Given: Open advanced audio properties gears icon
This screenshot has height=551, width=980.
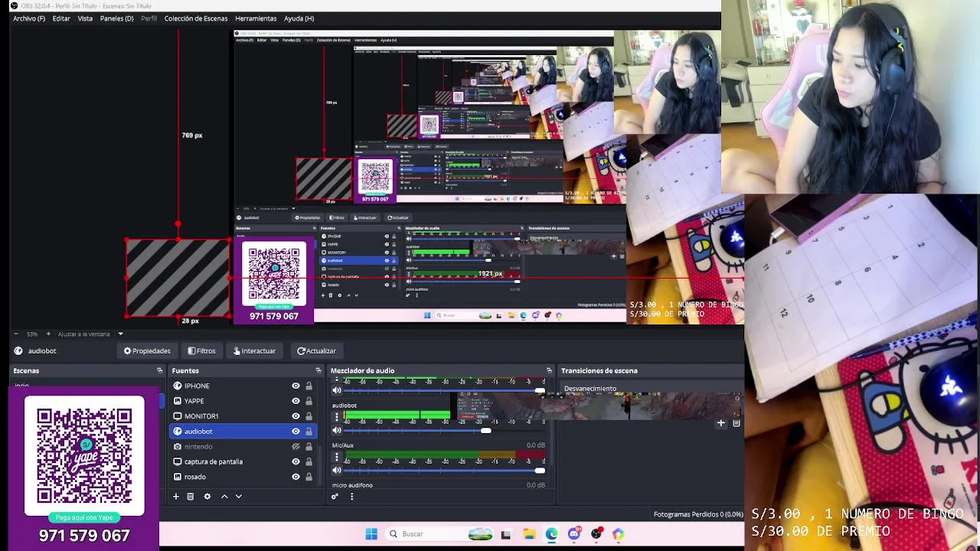Looking at the screenshot, I should [335, 497].
